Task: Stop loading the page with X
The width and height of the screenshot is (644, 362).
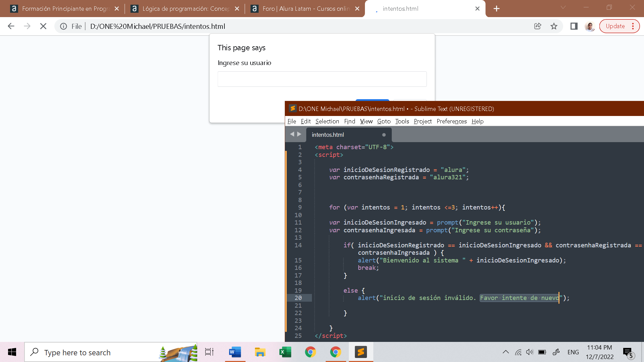Action: 43,26
